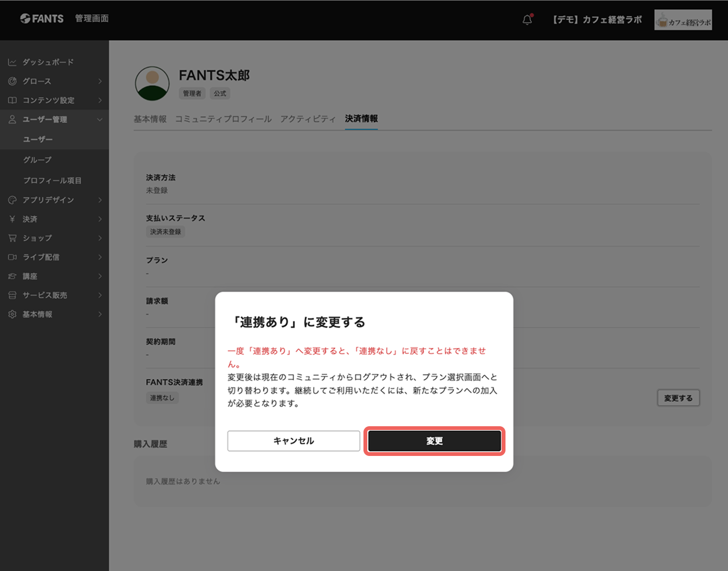Viewport: 728px width, 571px height.
Task: Collapse the ユーザー管理 chevron
Action: click(100, 119)
